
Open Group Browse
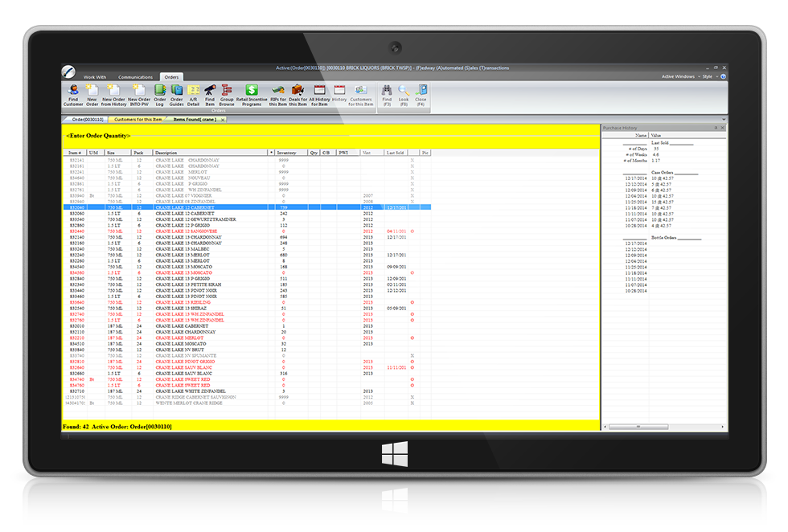(227, 95)
